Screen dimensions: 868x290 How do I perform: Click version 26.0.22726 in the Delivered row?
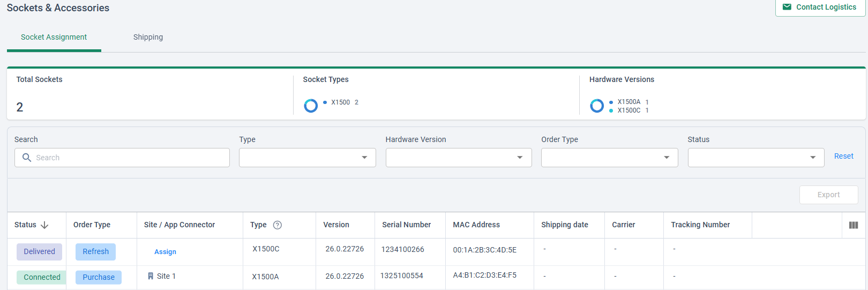click(x=345, y=249)
